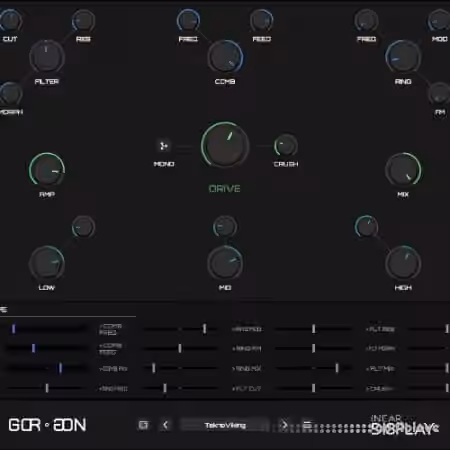Click the filter MORPH knob

point(10,94)
